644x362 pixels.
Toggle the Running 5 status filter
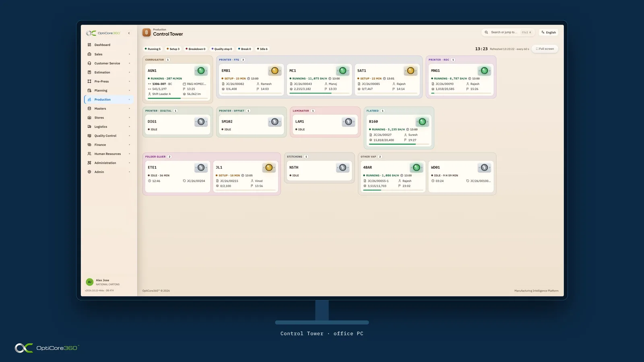pos(153,49)
